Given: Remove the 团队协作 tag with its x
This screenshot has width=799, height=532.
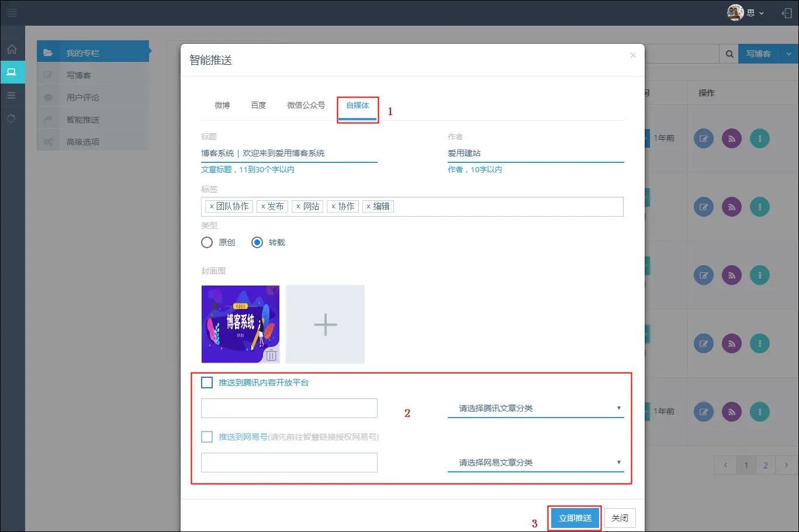Looking at the screenshot, I should (x=212, y=207).
